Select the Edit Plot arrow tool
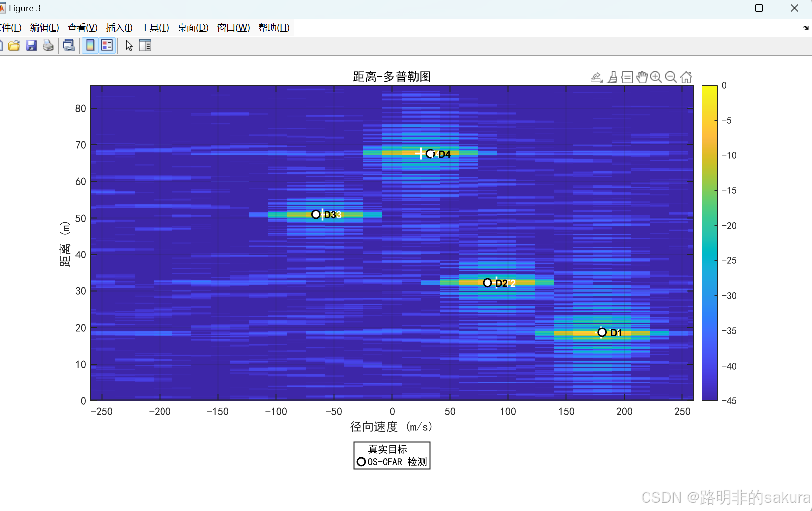Screen dimensions: 812x511 [x=129, y=46]
